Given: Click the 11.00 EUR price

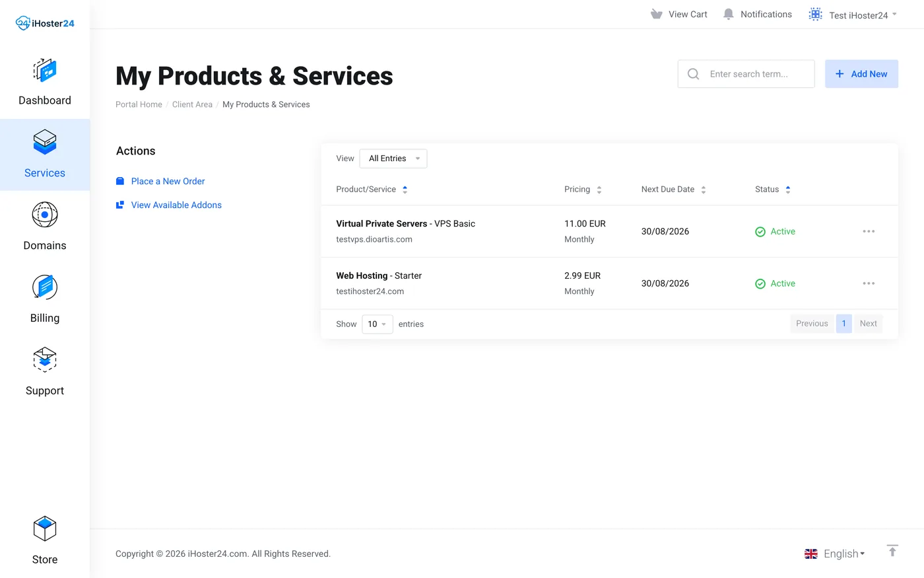Looking at the screenshot, I should click(x=585, y=224).
